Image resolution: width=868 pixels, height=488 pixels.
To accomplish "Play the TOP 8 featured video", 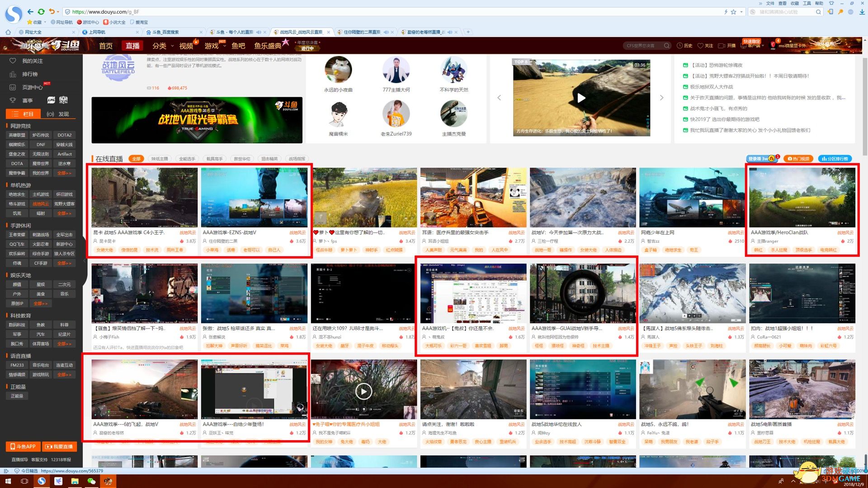I will pyautogui.click(x=581, y=98).
